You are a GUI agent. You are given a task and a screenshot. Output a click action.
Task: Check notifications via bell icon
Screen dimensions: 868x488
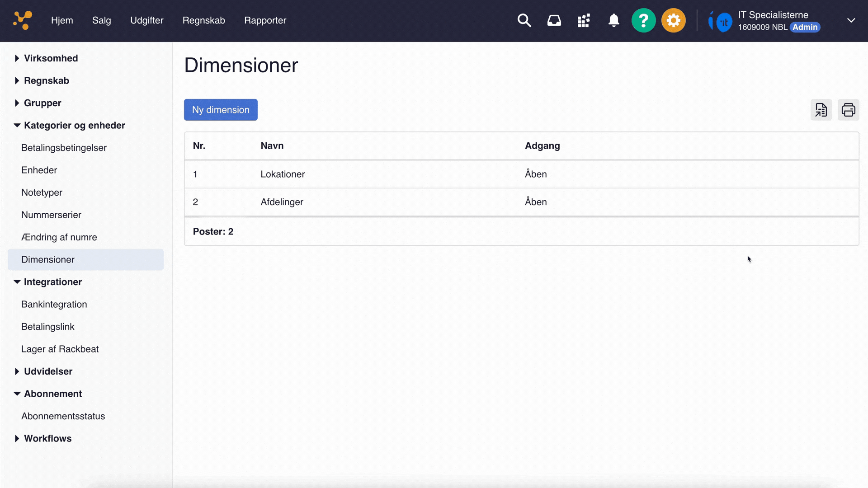[614, 20]
